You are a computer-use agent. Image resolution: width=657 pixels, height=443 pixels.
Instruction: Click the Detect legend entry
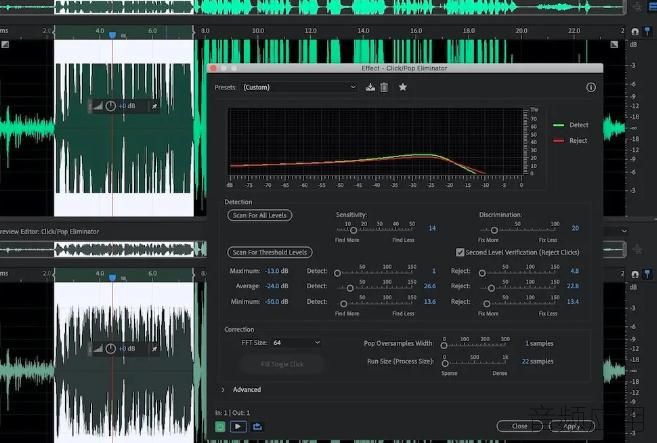(x=571, y=125)
